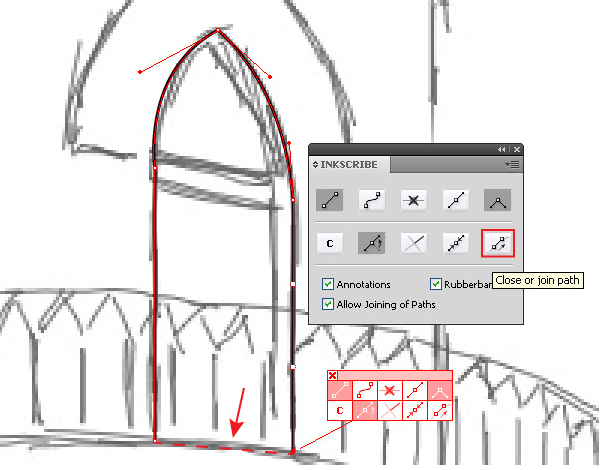600x470 pixels.
Task: Click the right direction handle near arch top
Action: point(270,77)
